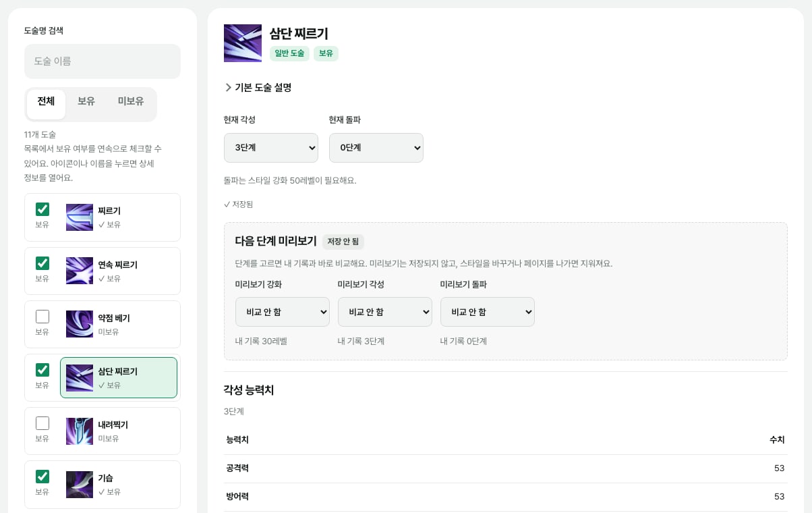Open the 삼단 찌르기 list icon
The width and height of the screenshot is (812, 513).
point(80,378)
